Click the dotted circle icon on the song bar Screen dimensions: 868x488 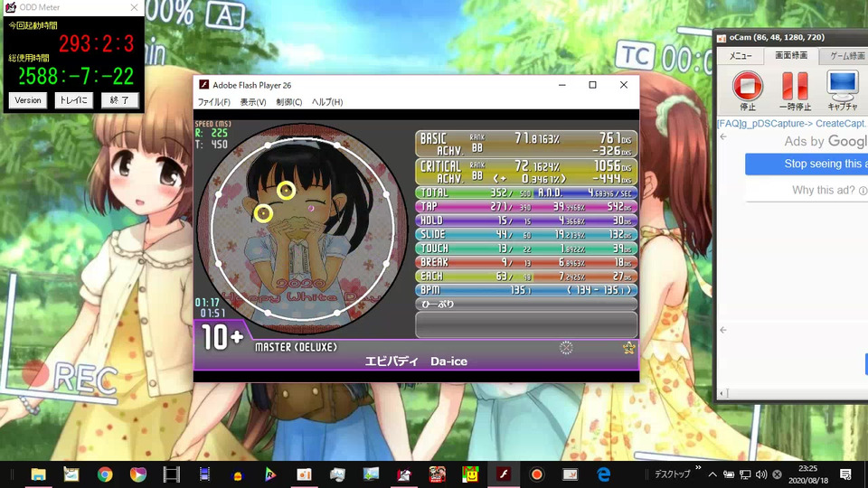(566, 347)
